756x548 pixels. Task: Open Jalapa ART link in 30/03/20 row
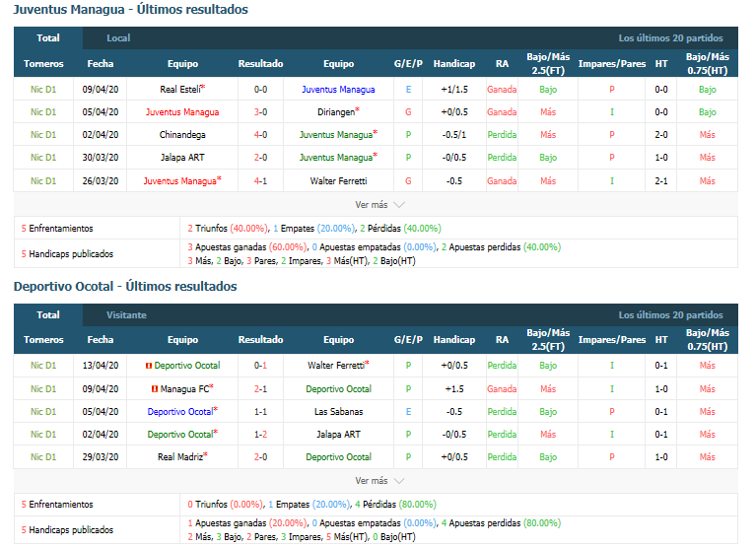[x=182, y=157]
